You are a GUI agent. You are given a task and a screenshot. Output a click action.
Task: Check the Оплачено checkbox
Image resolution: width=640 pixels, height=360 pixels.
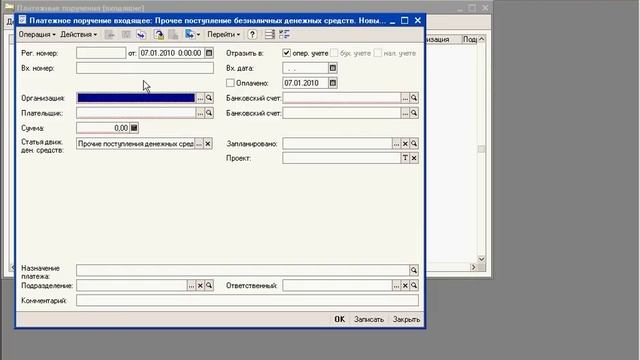[x=230, y=83]
